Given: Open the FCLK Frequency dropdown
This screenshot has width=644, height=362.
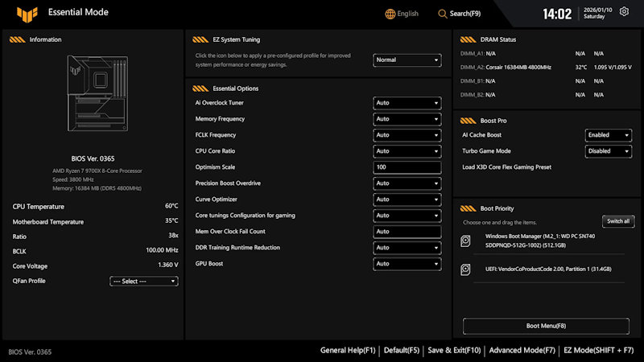Looking at the screenshot, I should [407, 135].
